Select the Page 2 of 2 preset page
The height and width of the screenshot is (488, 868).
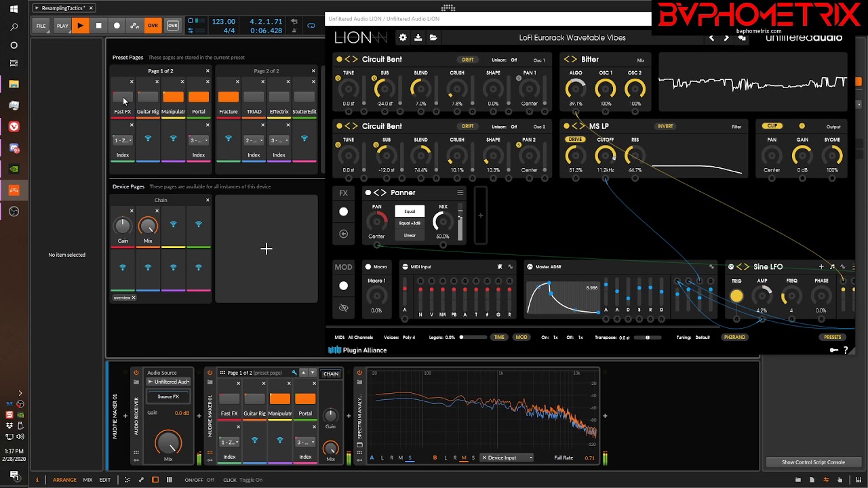[x=267, y=70]
